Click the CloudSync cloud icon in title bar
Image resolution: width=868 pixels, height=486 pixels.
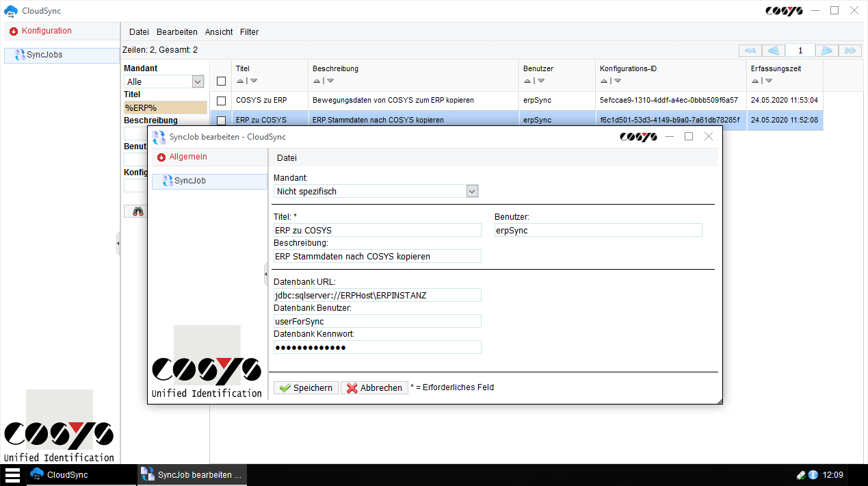click(x=10, y=11)
